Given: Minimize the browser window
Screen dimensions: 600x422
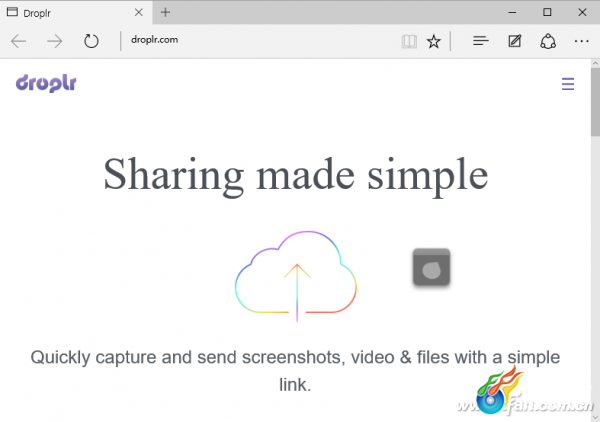Looking at the screenshot, I should [x=512, y=13].
